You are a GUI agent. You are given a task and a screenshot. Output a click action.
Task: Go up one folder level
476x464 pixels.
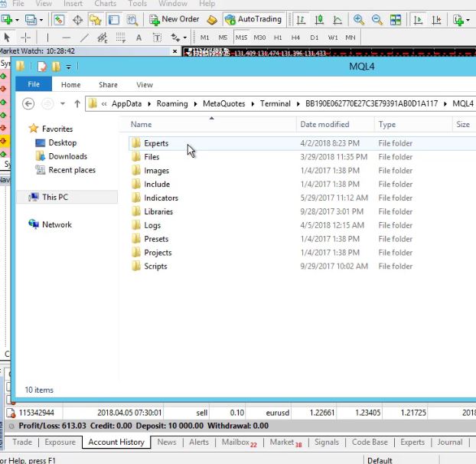(77, 104)
